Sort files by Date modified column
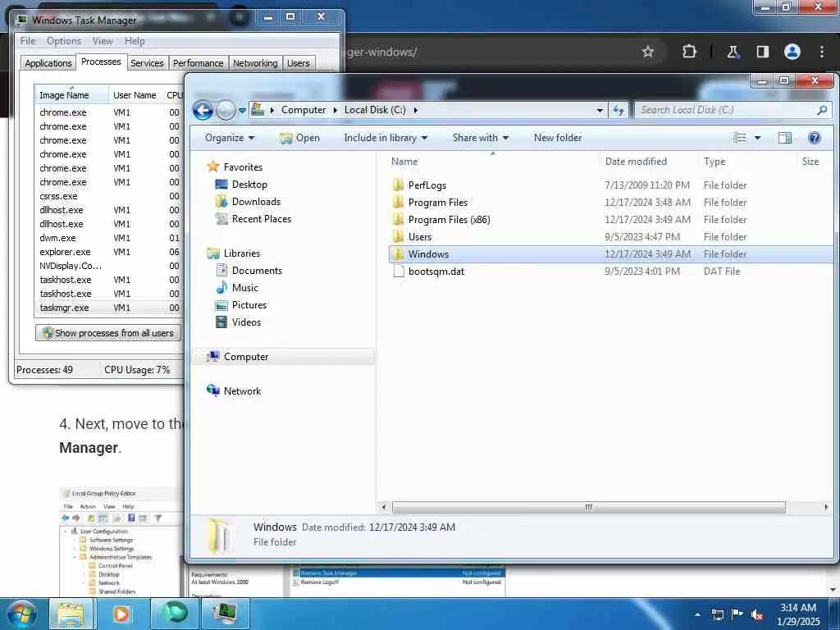Screen dimensions: 840x630 click(636, 162)
